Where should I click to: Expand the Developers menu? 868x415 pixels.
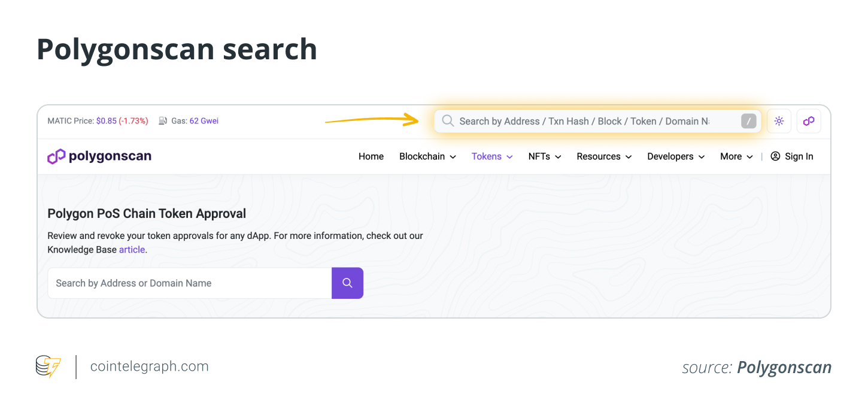point(676,156)
